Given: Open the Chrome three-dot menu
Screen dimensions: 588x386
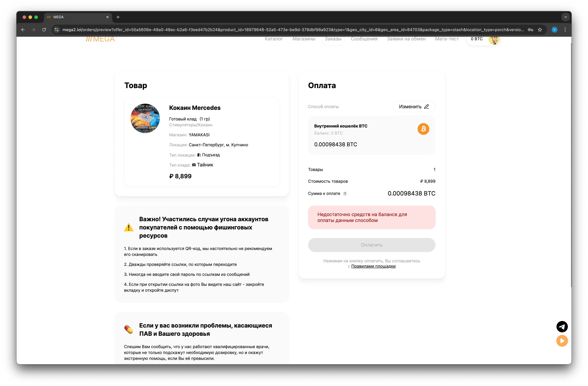Looking at the screenshot, I should pyautogui.click(x=565, y=30).
